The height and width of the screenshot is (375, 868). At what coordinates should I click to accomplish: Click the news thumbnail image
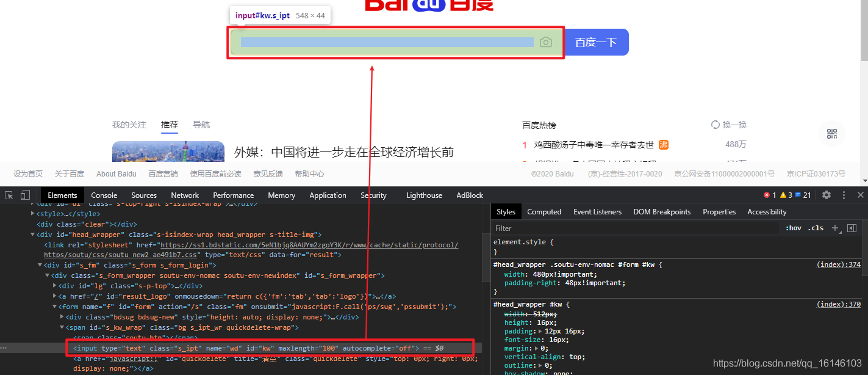168,151
